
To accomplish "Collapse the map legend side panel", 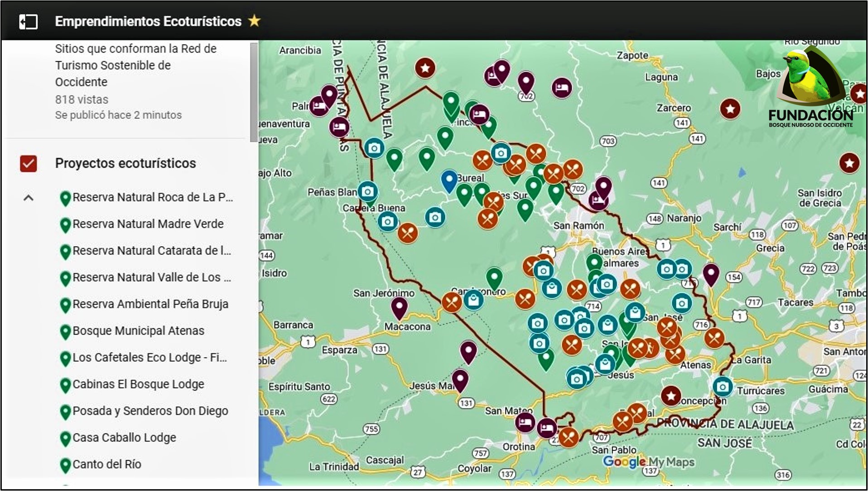I will coord(28,21).
